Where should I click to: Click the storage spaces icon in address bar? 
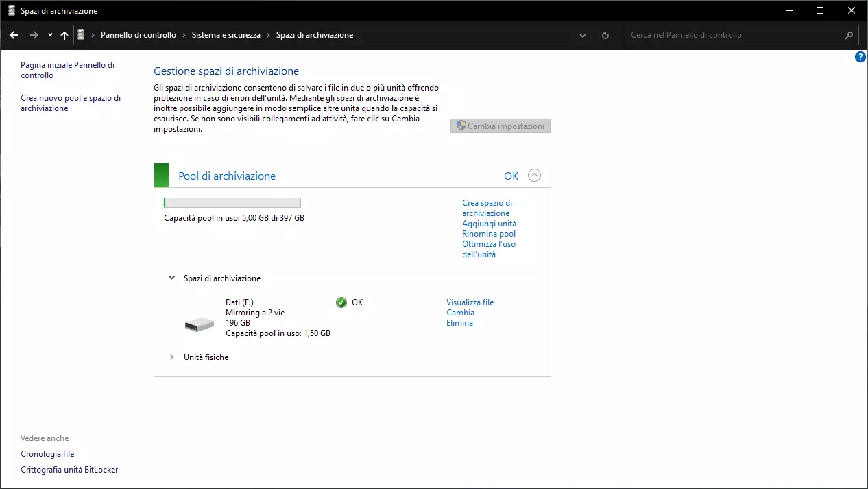[82, 35]
